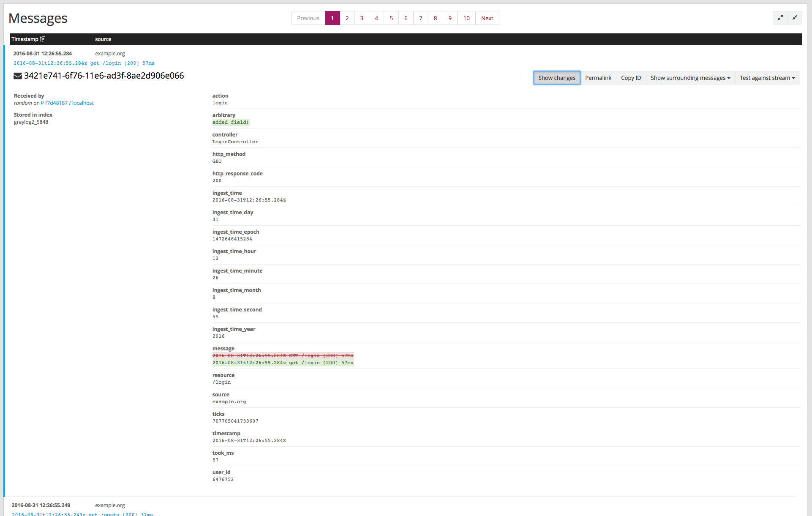Click the ingest_time_month field name

[x=237, y=290]
